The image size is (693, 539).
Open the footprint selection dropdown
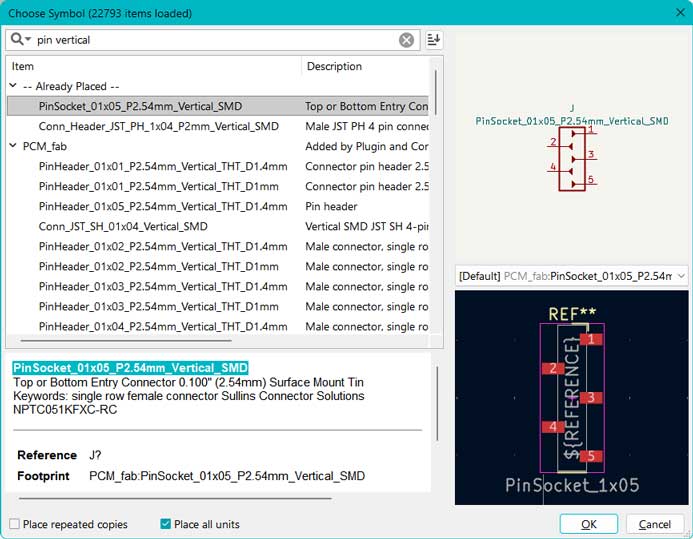pos(571,276)
